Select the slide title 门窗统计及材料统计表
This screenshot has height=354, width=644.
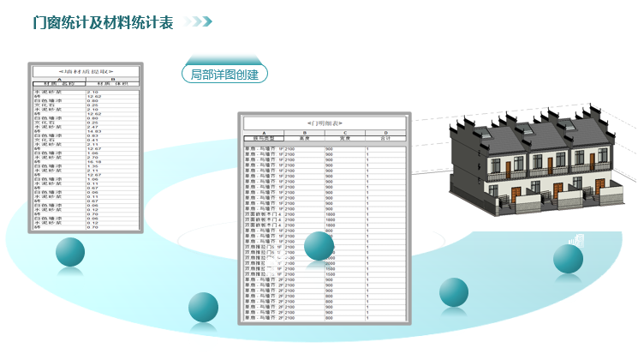[103, 22]
